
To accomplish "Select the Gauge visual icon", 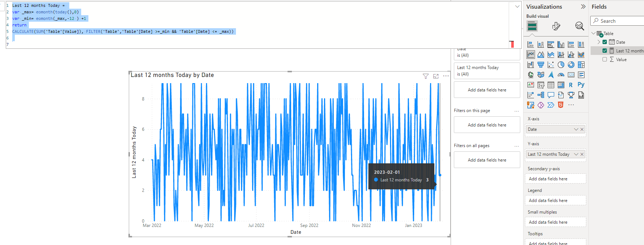I will (x=561, y=75).
